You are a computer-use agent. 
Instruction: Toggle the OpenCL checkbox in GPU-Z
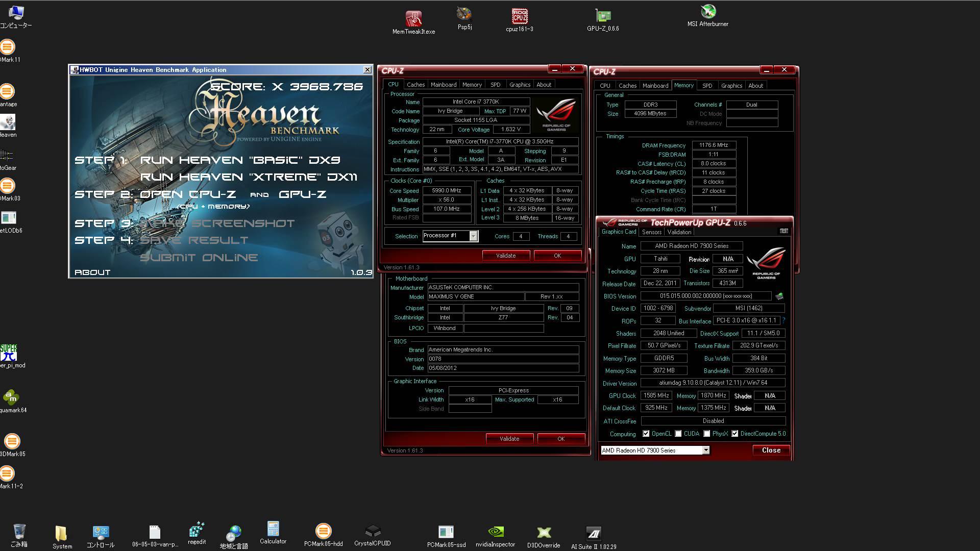click(x=646, y=434)
